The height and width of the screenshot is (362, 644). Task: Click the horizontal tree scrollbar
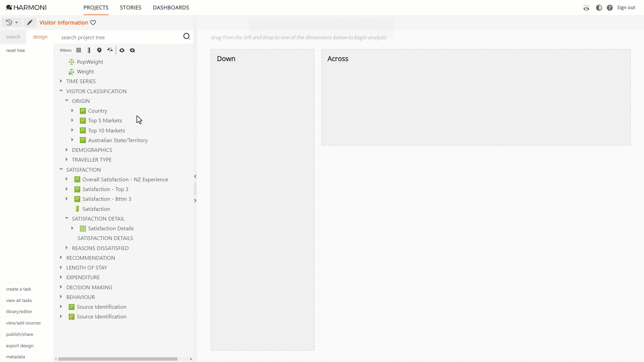pos(118,359)
